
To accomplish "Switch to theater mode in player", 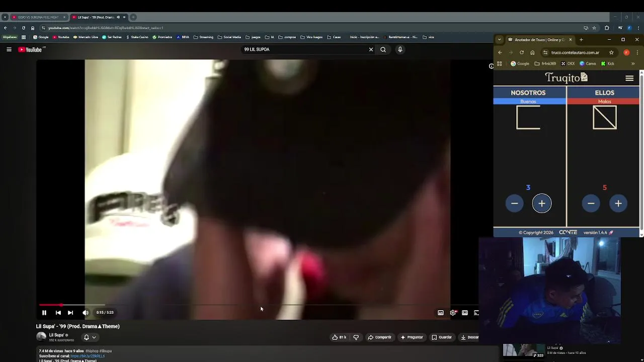I will [x=465, y=313].
